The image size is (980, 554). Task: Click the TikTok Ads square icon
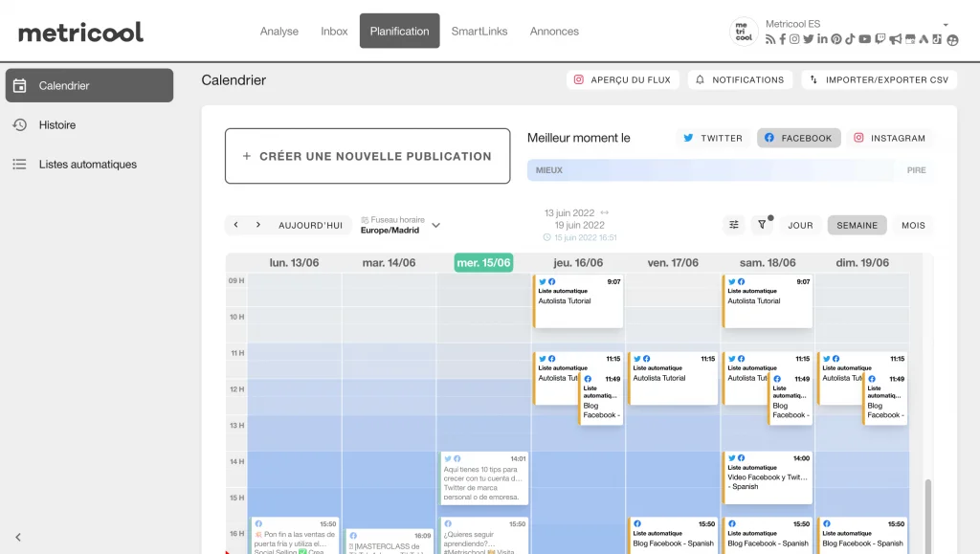coord(937,39)
